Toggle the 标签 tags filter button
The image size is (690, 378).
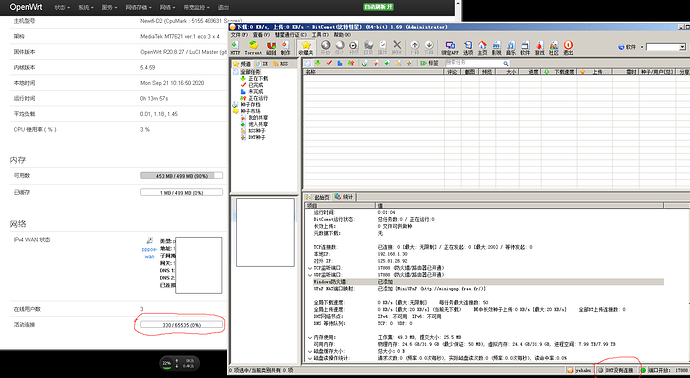(429, 63)
